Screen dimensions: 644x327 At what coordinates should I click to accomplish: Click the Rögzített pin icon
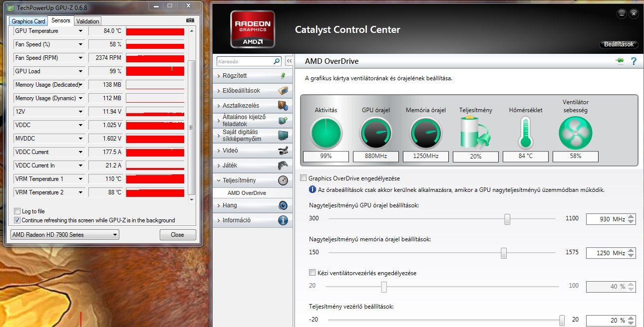tap(283, 76)
